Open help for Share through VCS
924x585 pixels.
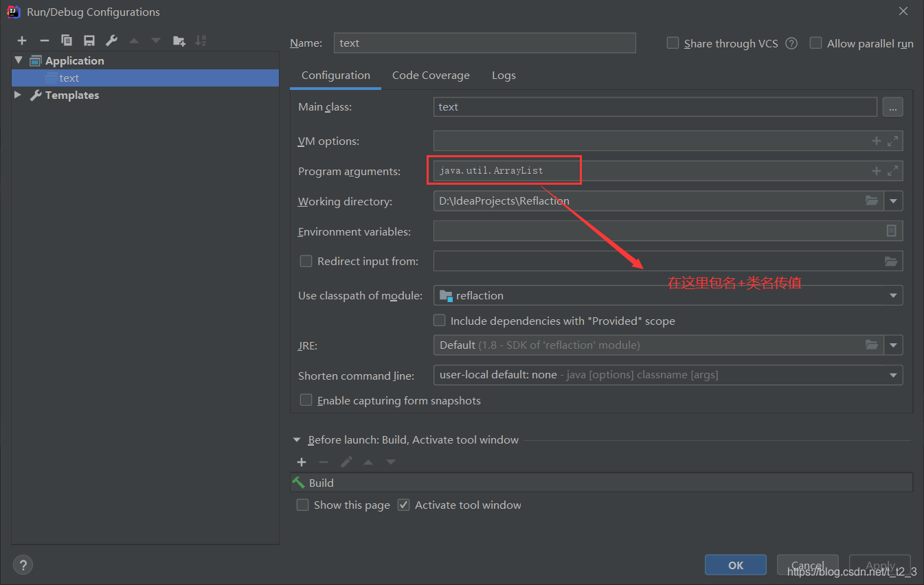(x=791, y=43)
